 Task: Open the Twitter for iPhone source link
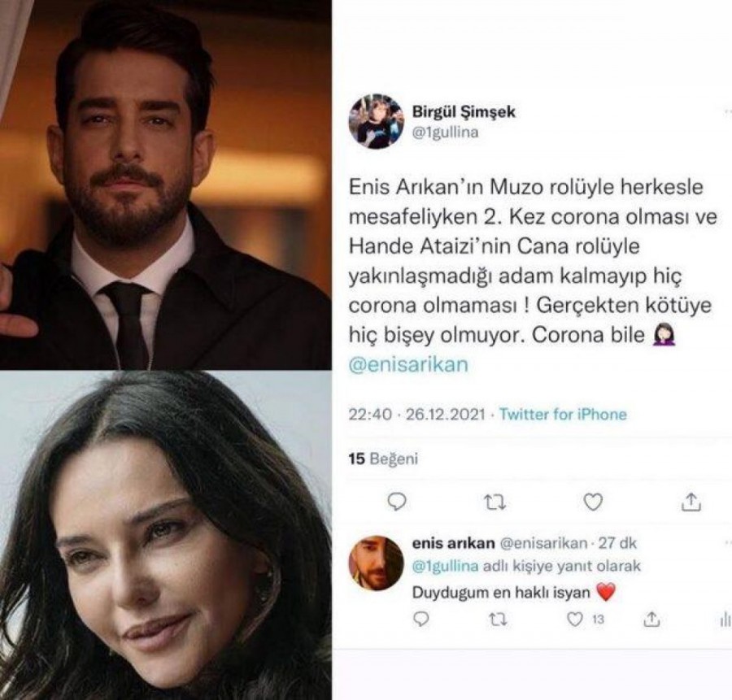pos(563,414)
